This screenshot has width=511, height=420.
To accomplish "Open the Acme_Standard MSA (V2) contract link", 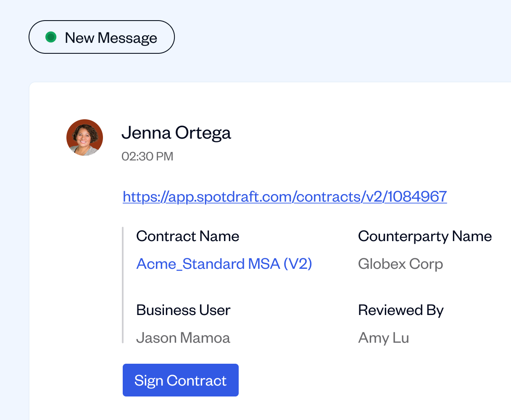I will 224,264.
